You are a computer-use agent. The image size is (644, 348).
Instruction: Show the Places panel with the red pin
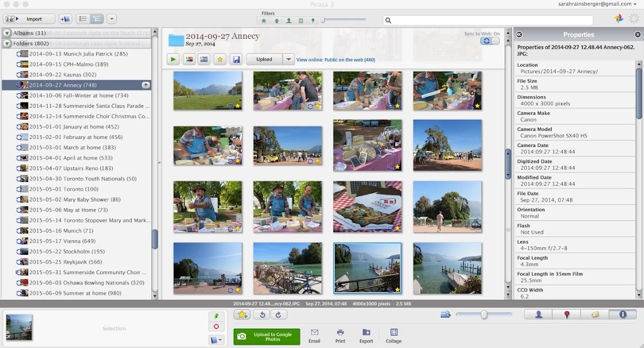567,314
